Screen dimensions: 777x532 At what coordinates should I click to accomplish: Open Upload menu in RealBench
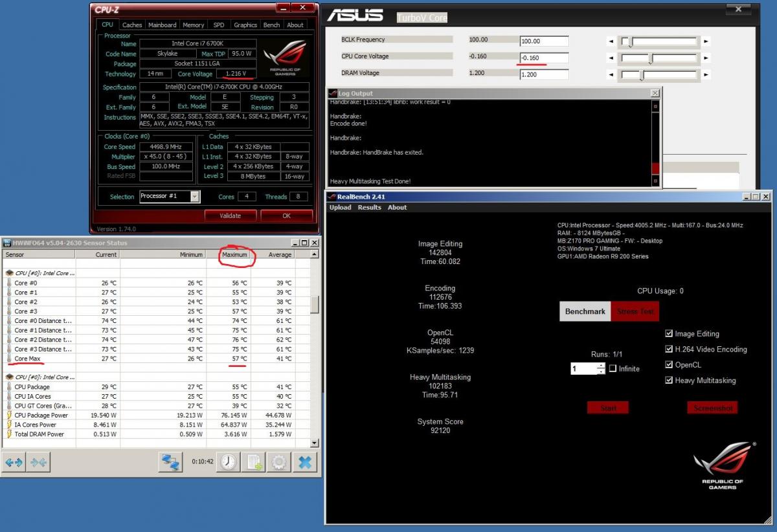point(340,207)
